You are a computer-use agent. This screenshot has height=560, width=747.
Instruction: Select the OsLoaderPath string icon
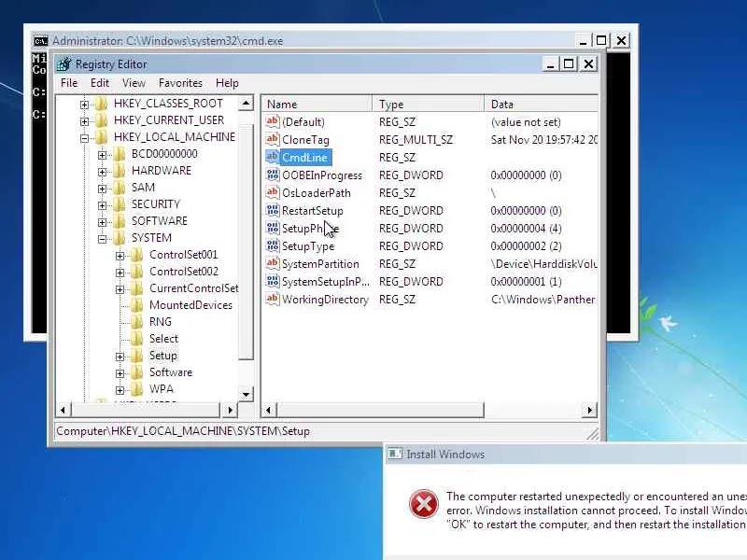click(x=272, y=192)
